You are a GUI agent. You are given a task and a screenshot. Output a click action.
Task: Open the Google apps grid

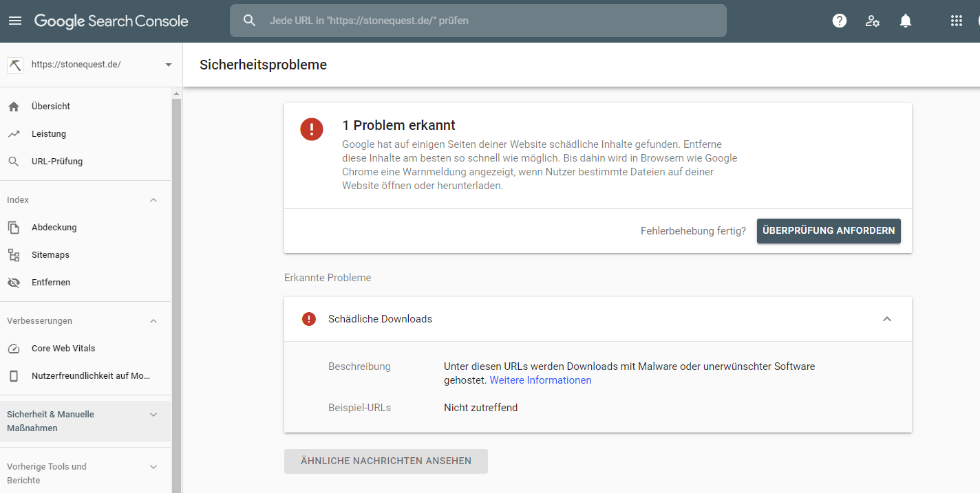point(956,21)
